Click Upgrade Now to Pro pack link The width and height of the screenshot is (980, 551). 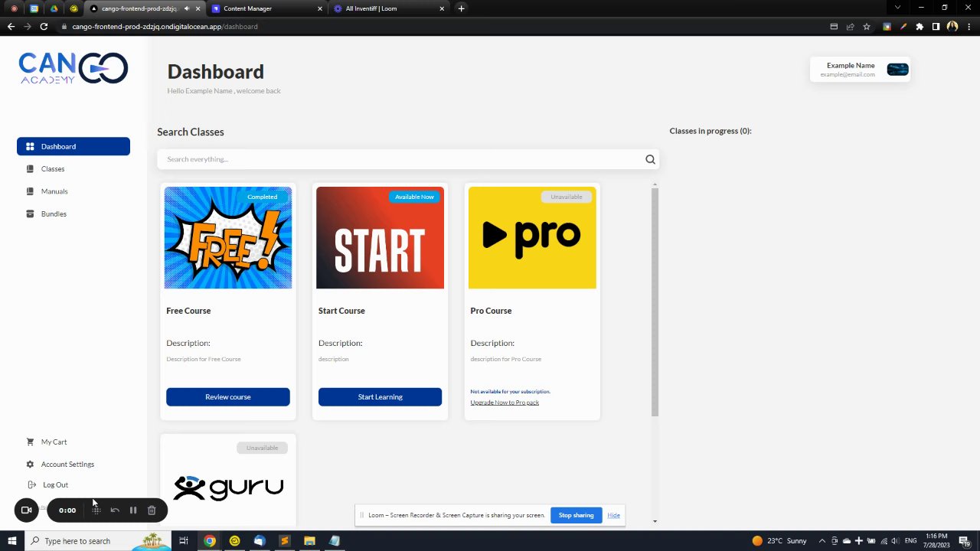point(505,403)
